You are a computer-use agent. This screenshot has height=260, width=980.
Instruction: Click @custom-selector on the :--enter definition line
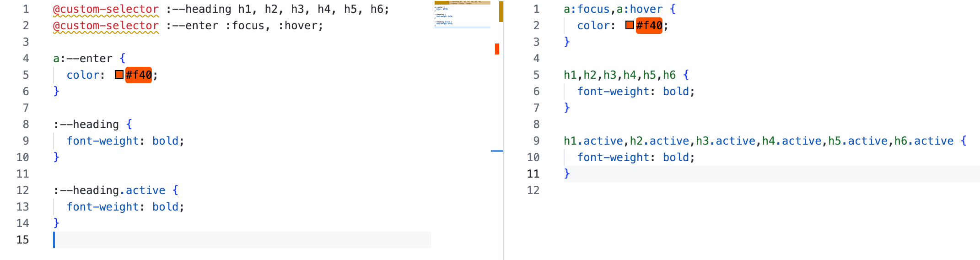[106, 26]
